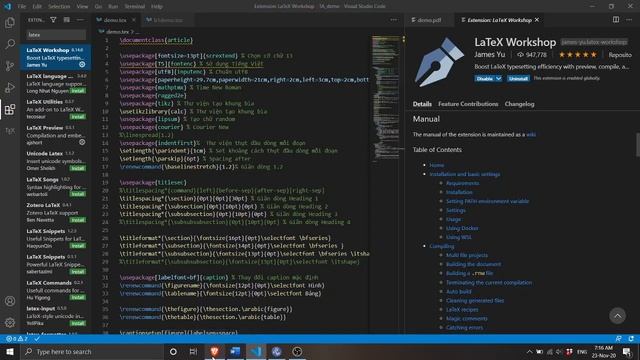Click the LaTeX Workshop pen nib logo
640x360 pixels.
[x=440, y=62]
